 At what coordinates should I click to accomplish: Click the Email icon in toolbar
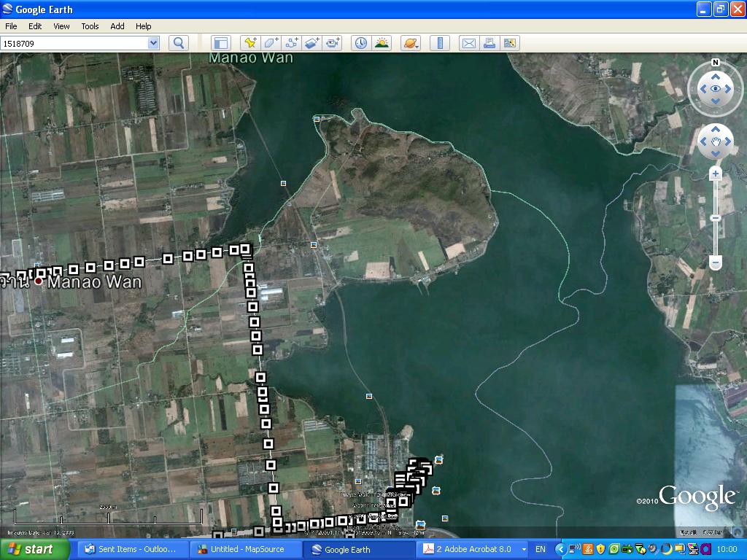[468, 43]
